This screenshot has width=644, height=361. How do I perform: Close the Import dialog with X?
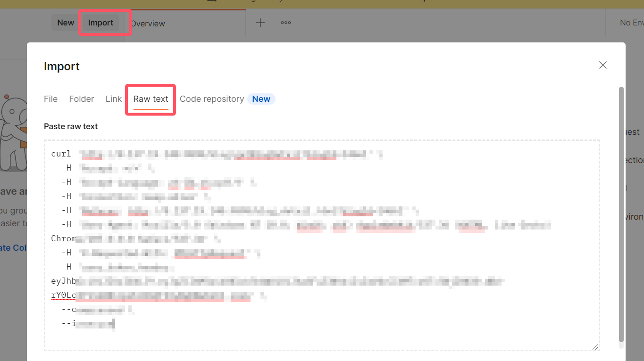pyautogui.click(x=602, y=65)
